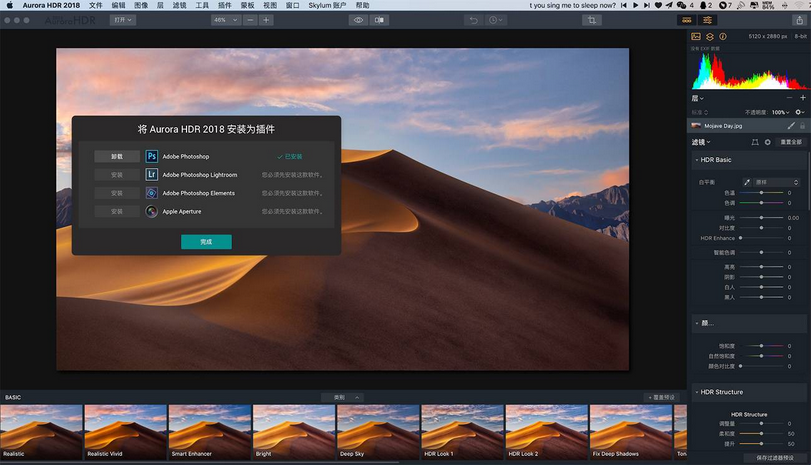The image size is (812, 466).
Task: Select the Crop tool icon
Action: (x=592, y=20)
